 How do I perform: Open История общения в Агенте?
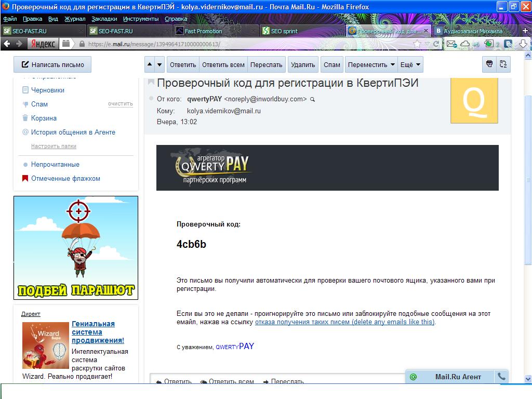pyautogui.click(x=73, y=132)
